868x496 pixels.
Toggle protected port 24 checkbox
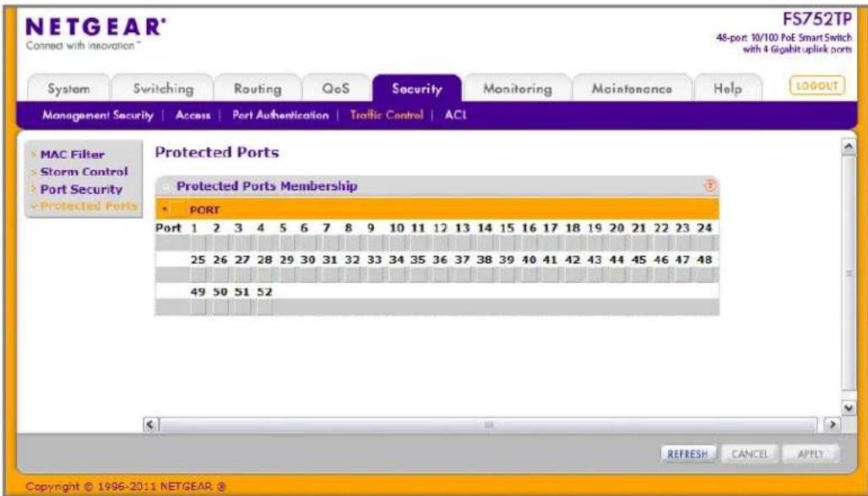tap(703, 243)
